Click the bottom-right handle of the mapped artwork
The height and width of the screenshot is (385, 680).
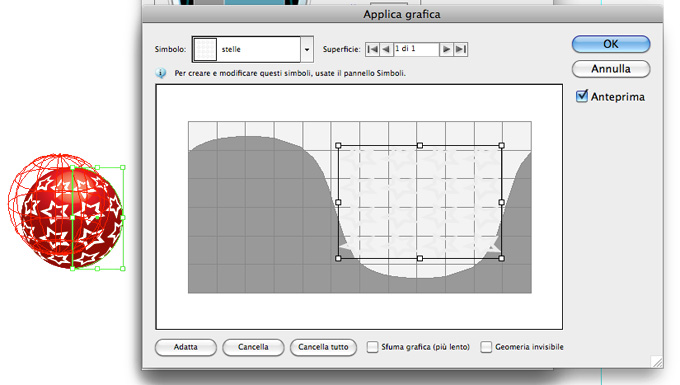click(501, 258)
